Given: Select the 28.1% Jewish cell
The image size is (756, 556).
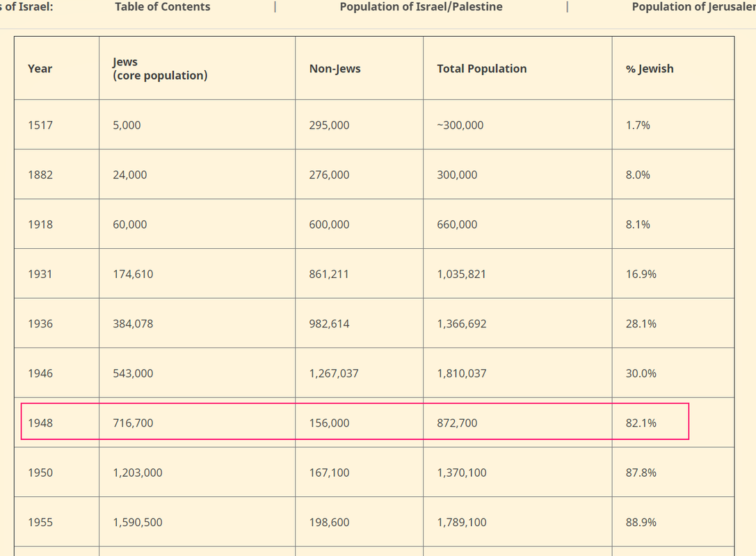Looking at the screenshot, I should coord(673,323).
